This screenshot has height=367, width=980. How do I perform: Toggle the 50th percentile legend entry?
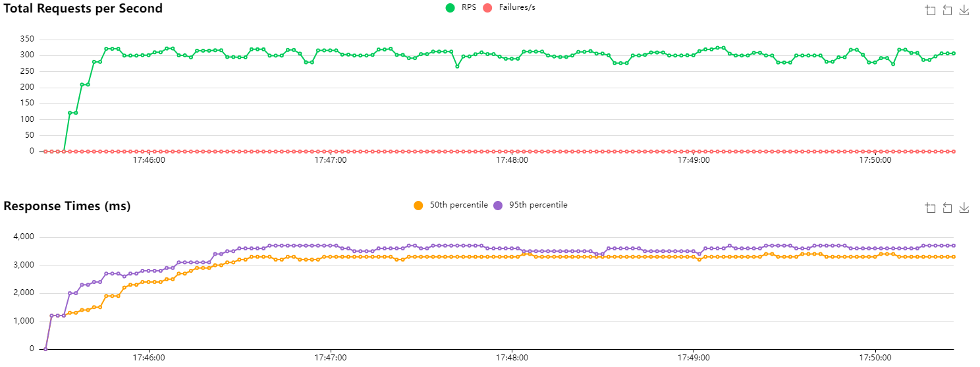[451, 206]
